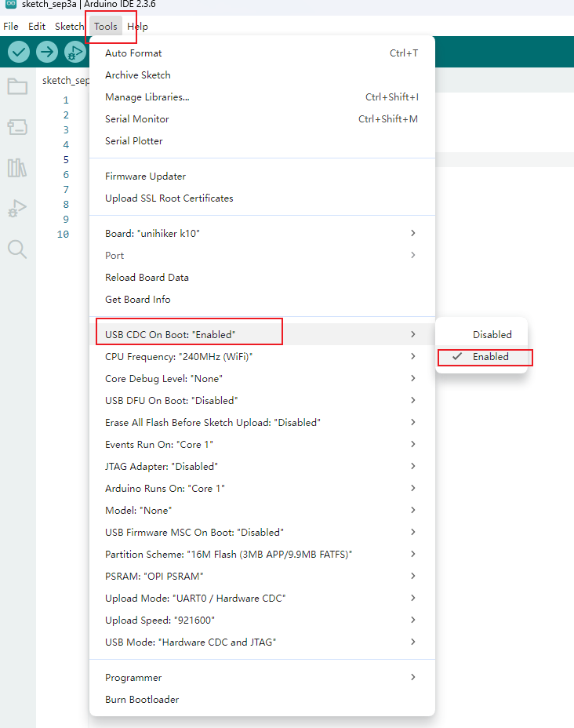Click the Upload arrow toolbar button
Screen dimensions: 574x728
tap(47, 52)
